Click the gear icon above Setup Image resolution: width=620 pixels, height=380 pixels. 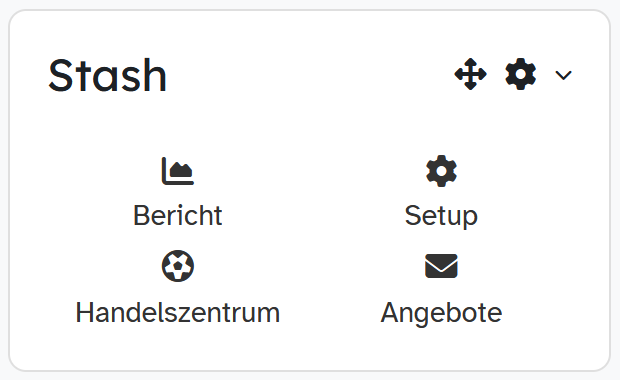(441, 171)
